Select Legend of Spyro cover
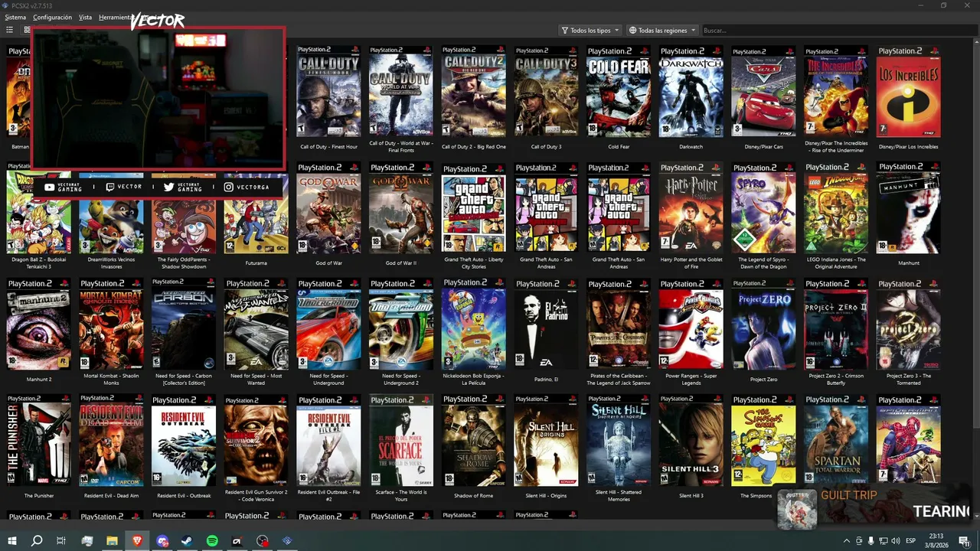980x551 pixels. (x=763, y=207)
